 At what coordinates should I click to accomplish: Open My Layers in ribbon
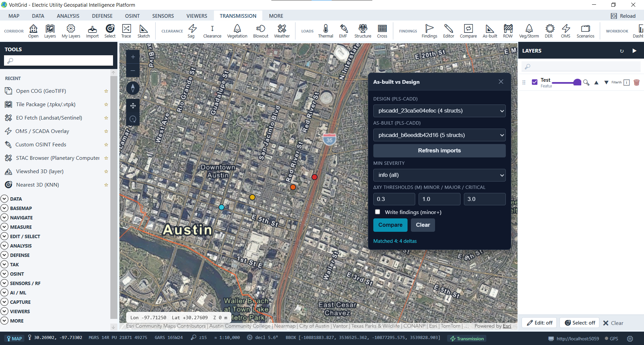71,31
